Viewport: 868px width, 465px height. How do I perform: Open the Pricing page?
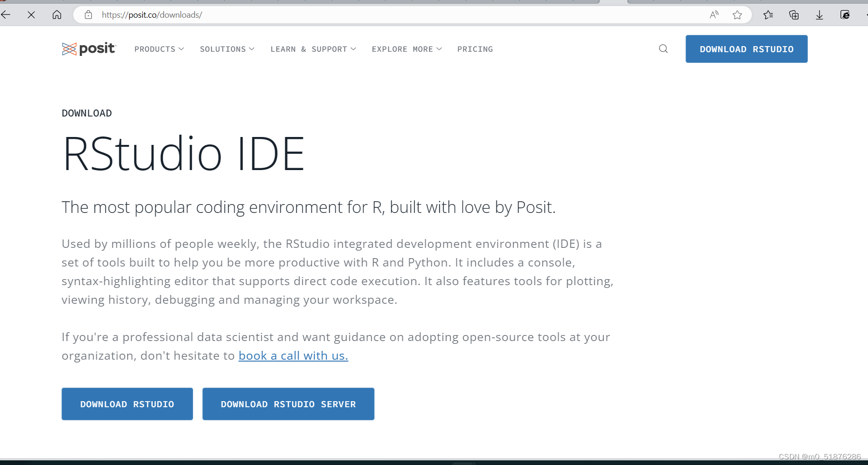pos(475,49)
